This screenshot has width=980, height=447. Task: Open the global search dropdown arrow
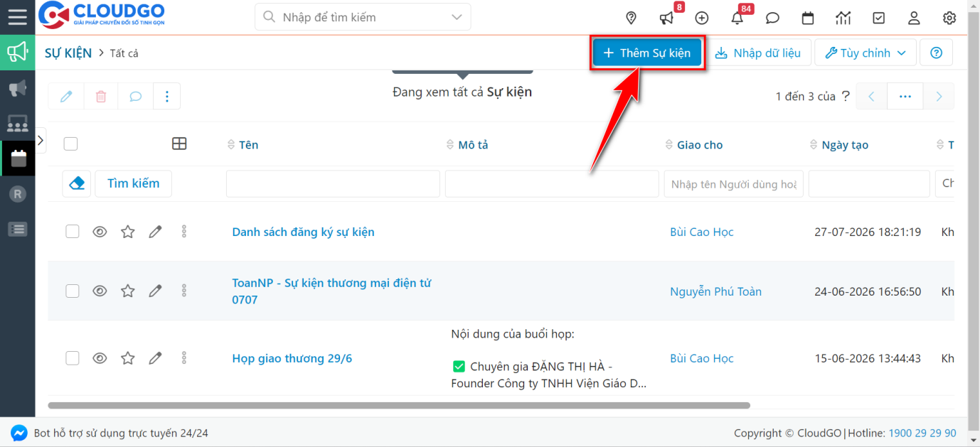pyautogui.click(x=457, y=16)
